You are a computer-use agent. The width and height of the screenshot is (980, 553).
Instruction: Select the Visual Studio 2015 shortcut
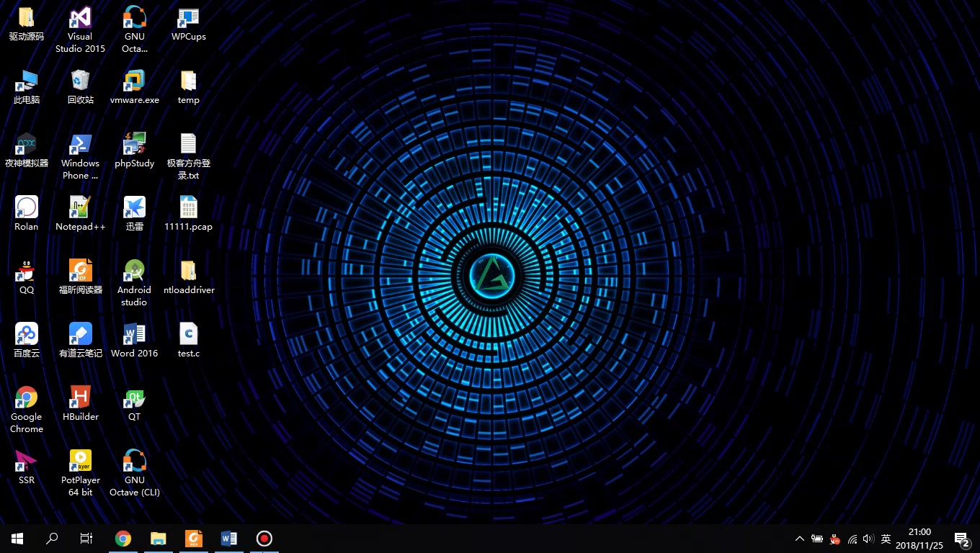[80, 18]
